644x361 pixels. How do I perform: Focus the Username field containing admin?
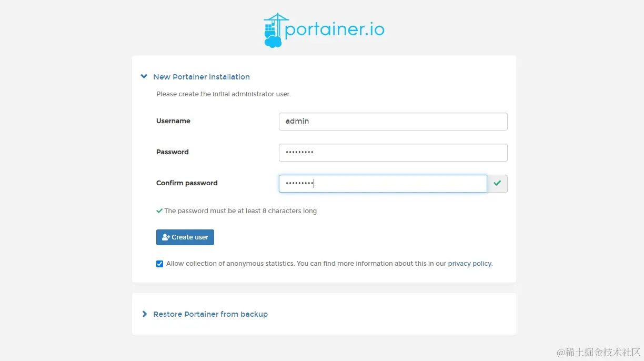point(393,122)
